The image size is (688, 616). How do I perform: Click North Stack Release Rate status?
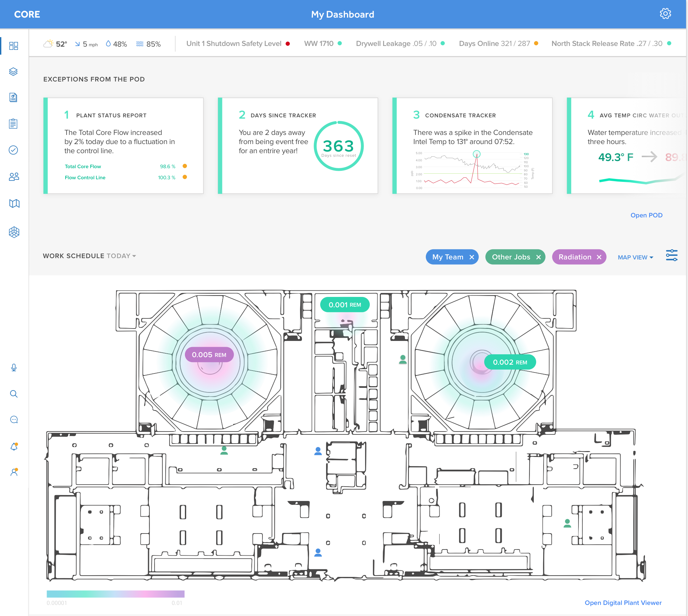pyautogui.click(x=611, y=44)
